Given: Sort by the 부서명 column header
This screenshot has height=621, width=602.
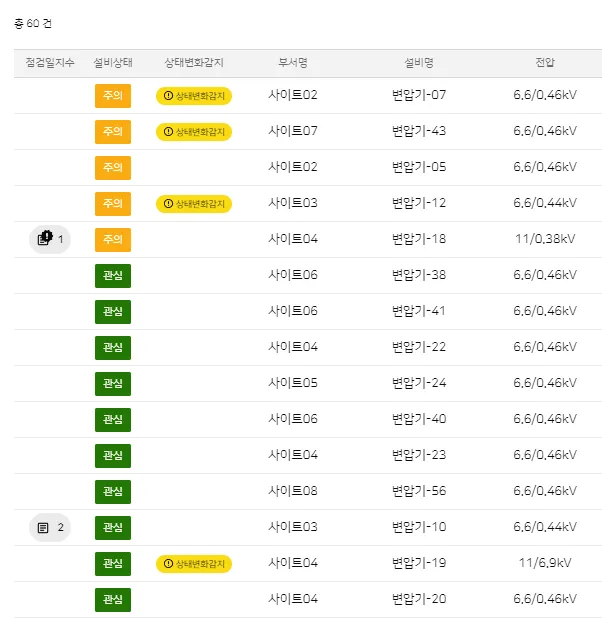Looking at the screenshot, I should pyautogui.click(x=293, y=63).
